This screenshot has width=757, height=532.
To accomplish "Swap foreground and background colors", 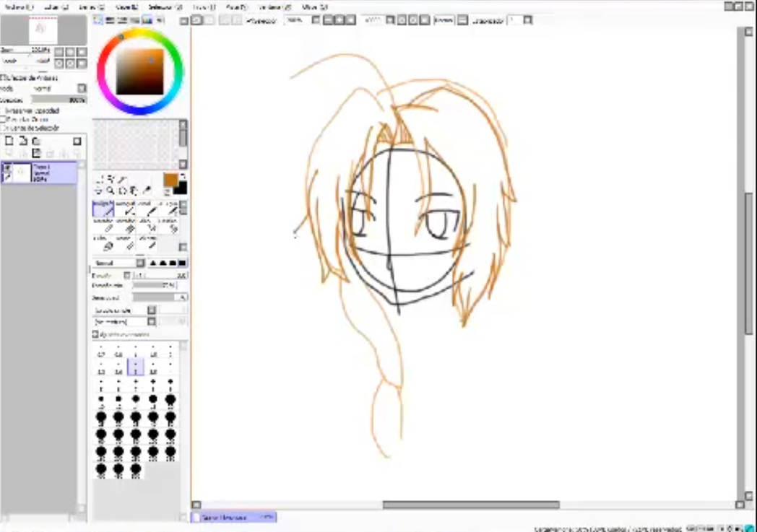I will [x=183, y=177].
